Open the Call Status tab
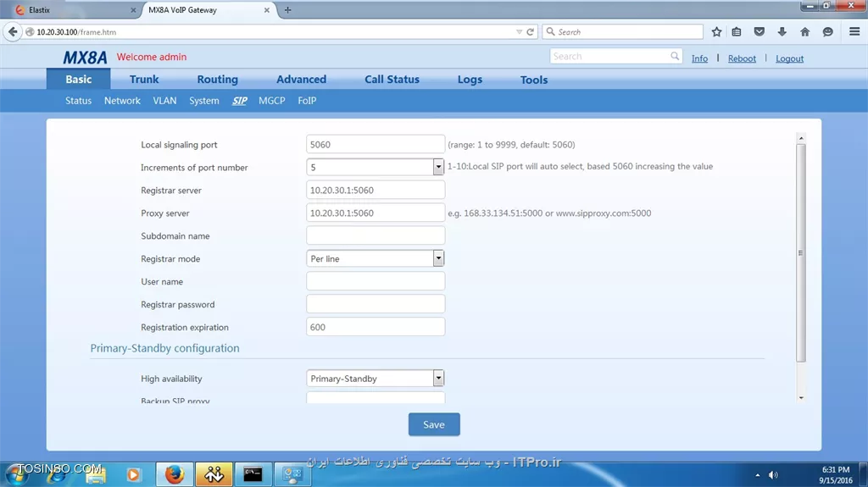Viewport: 868px width, 487px height. [392, 79]
